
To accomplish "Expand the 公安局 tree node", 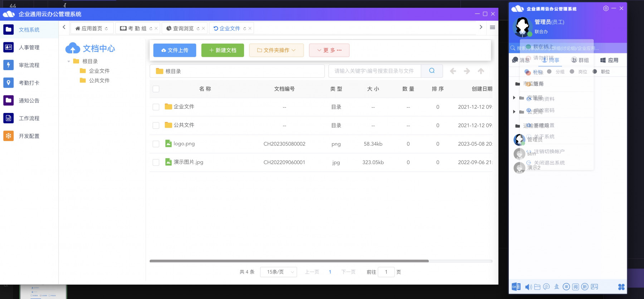I will (x=514, y=112).
